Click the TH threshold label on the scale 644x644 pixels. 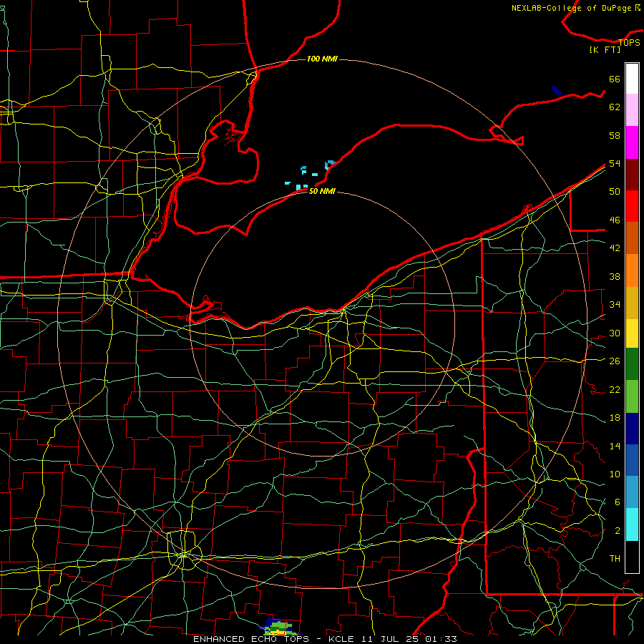coord(615,558)
